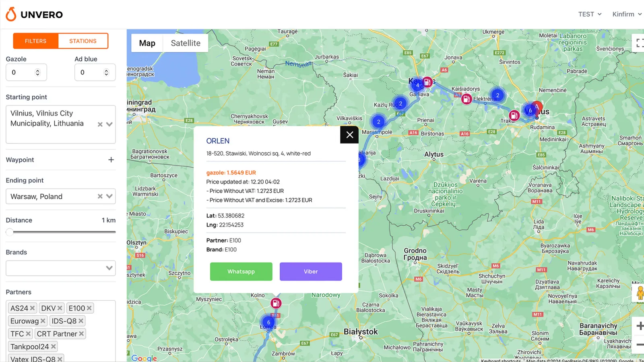The image size is (644, 362).
Task: Zoom in on the map
Action: point(639,326)
